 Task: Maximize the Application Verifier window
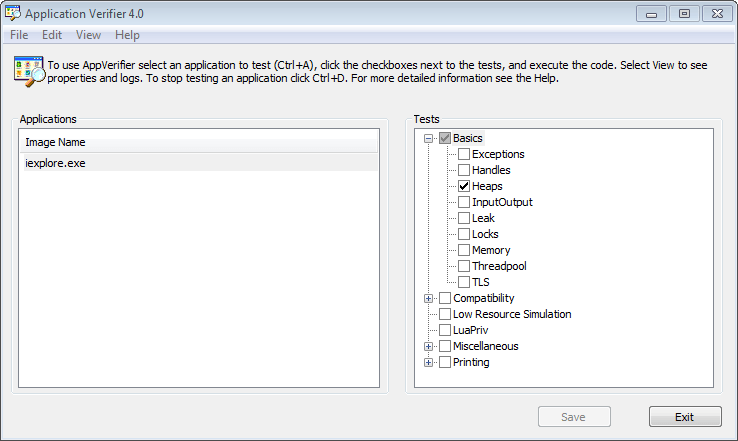click(x=684, y=14)
